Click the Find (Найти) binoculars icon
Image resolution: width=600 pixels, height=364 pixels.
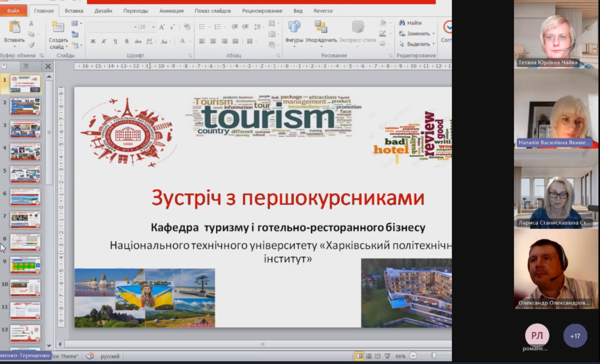(x=402, y=23)
